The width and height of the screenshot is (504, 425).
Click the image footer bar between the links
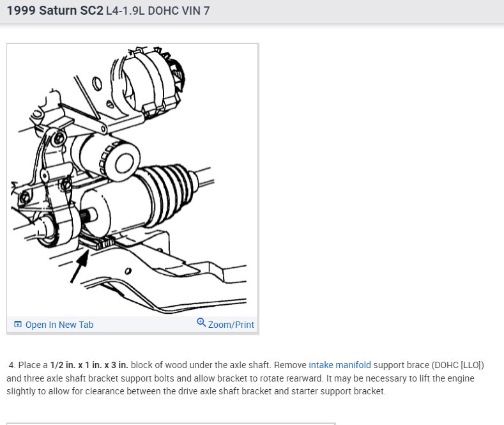(145, 325)
